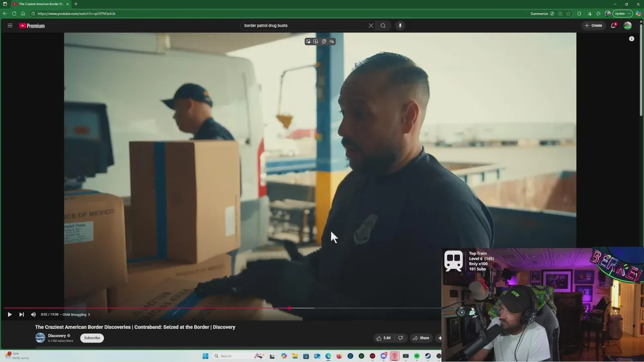Bookmark this page with the star
The width and height of the screenshot is (644, 362).
pyautogui.click(x=568, y=14)
